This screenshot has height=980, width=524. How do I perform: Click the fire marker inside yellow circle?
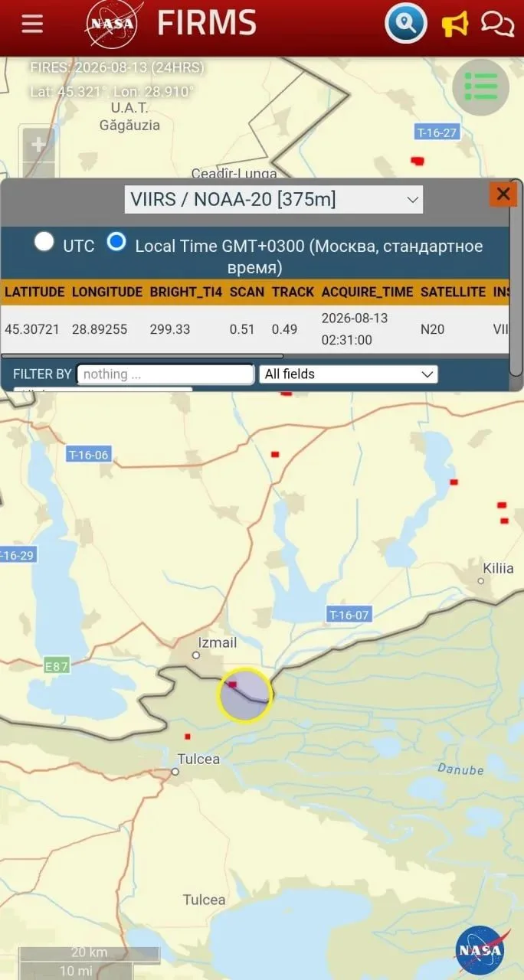click(232, 684)
